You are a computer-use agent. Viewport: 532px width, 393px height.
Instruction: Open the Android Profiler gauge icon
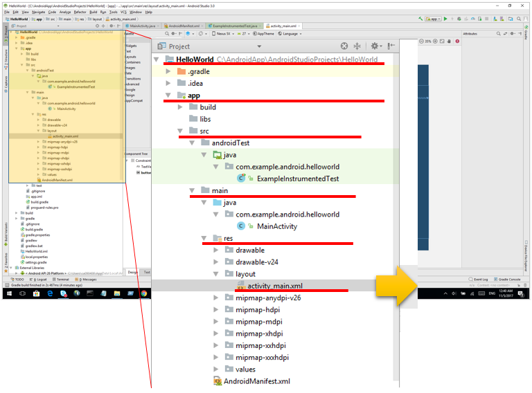click(x=473, y=19)
